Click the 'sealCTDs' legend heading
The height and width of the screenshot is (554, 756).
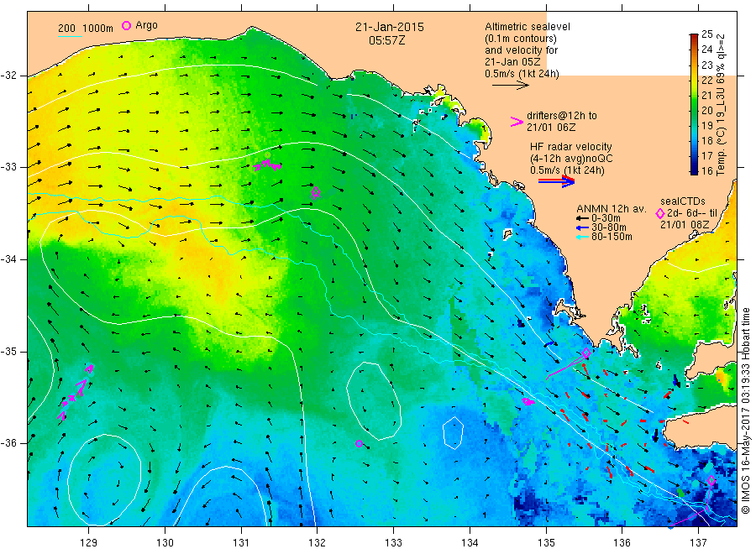[683, 201]
